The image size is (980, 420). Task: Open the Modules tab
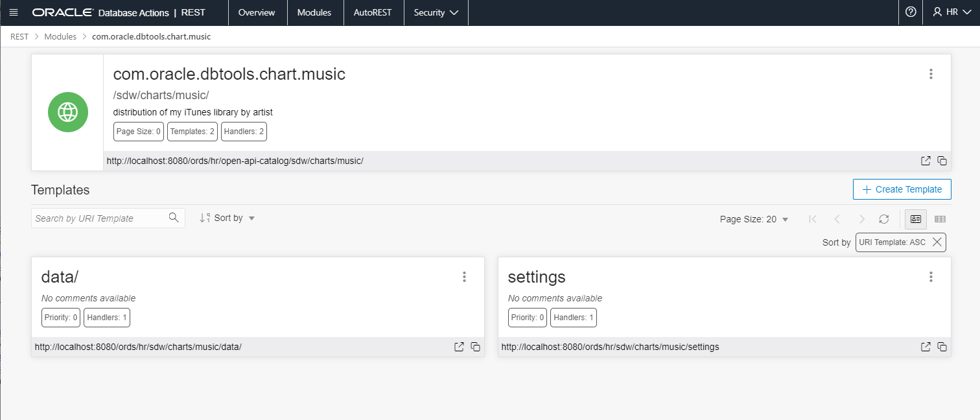coord(314,12)
